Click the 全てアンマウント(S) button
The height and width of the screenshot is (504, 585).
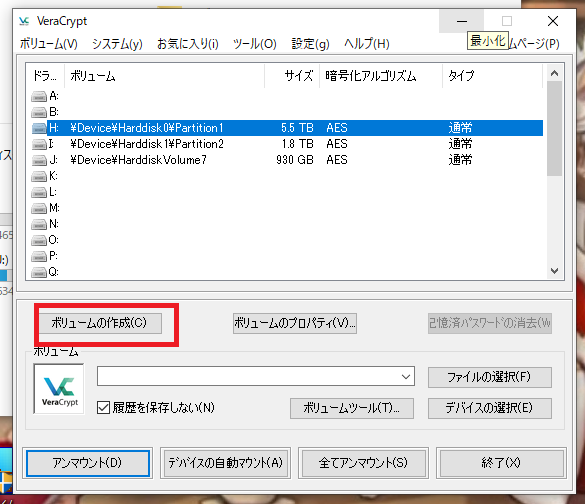[363, 463]
